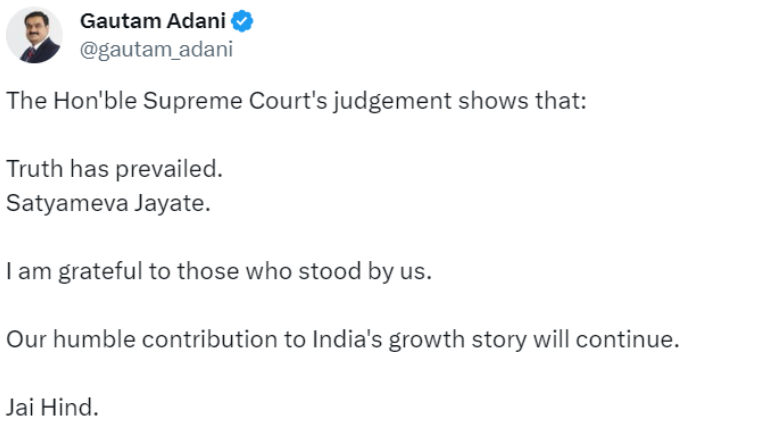774x430 pixels.
Task: Click the 'Satyameva Jayate.' line
Action: point(108,203)
